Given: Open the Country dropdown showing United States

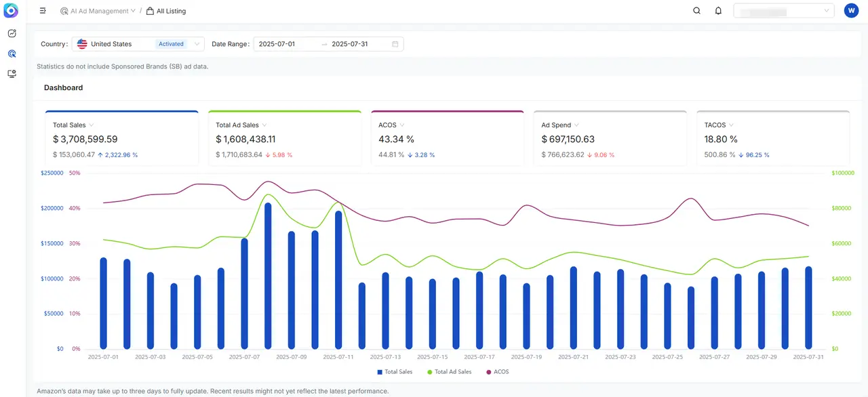Looking at the screenshot, I should pyautogui.click(x=138, y=44).
